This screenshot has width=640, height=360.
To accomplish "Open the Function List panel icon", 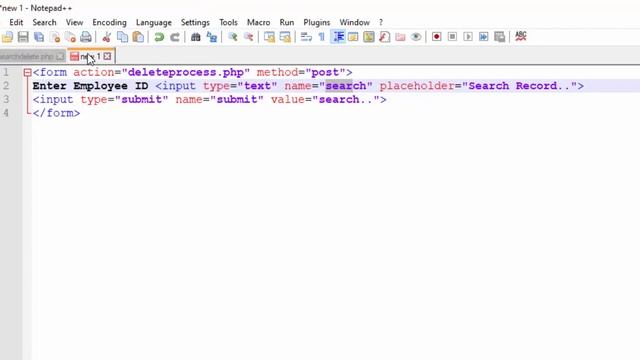I will [384, 37].
